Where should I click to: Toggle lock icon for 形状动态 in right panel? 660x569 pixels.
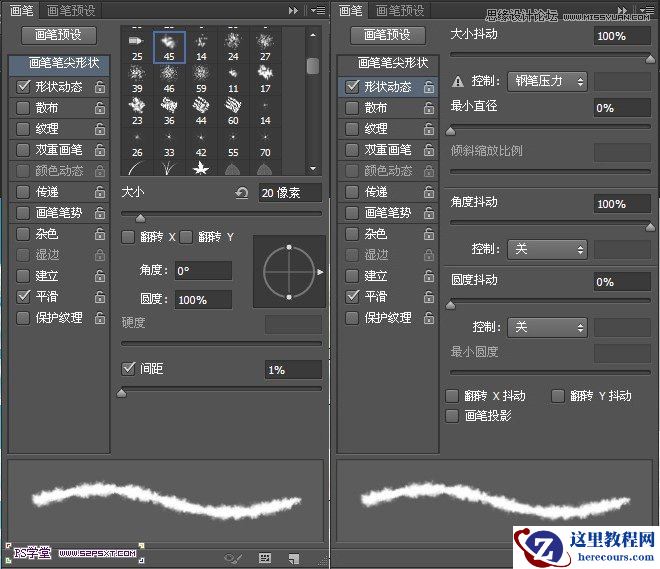(429, 87)
